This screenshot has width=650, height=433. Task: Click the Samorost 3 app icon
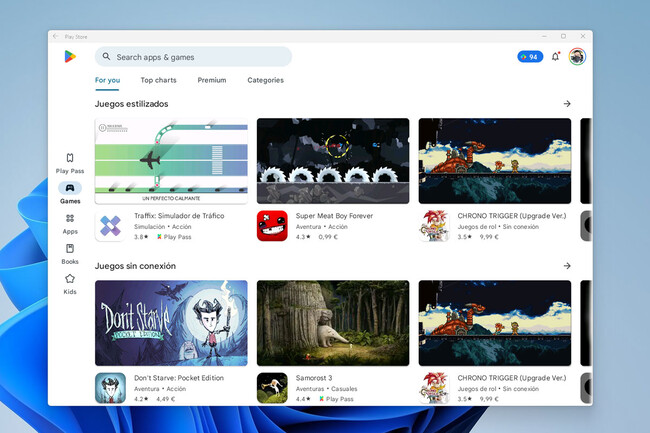[272, 388]
